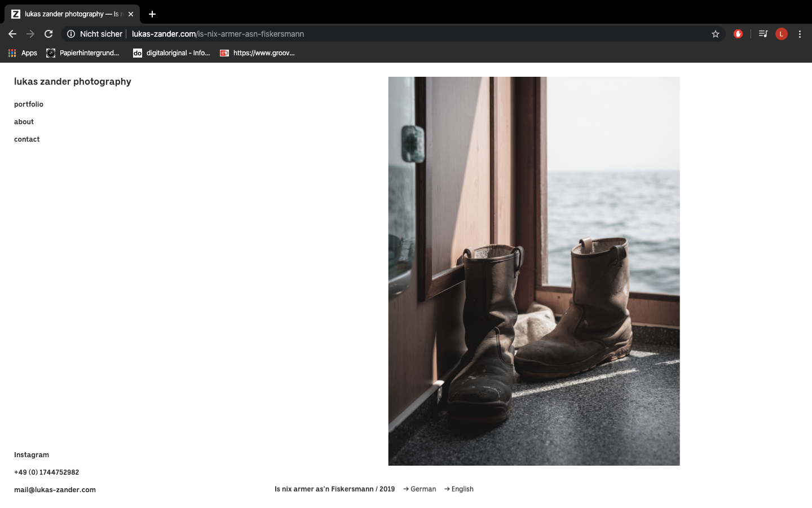Open the Chrome profile avatar
Viewport: 812px width, 508px height.
[781, 34]
